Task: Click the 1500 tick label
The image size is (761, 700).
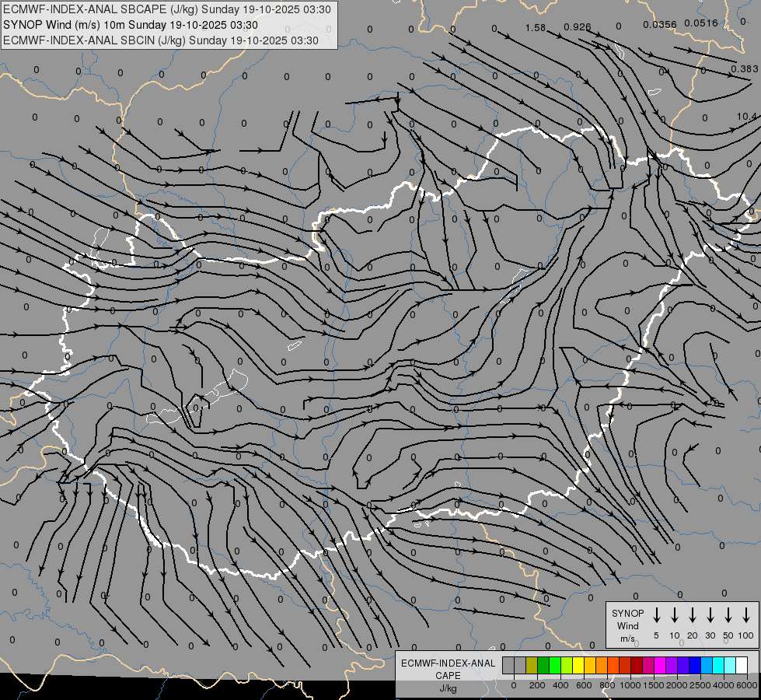Action: (654, 685)
